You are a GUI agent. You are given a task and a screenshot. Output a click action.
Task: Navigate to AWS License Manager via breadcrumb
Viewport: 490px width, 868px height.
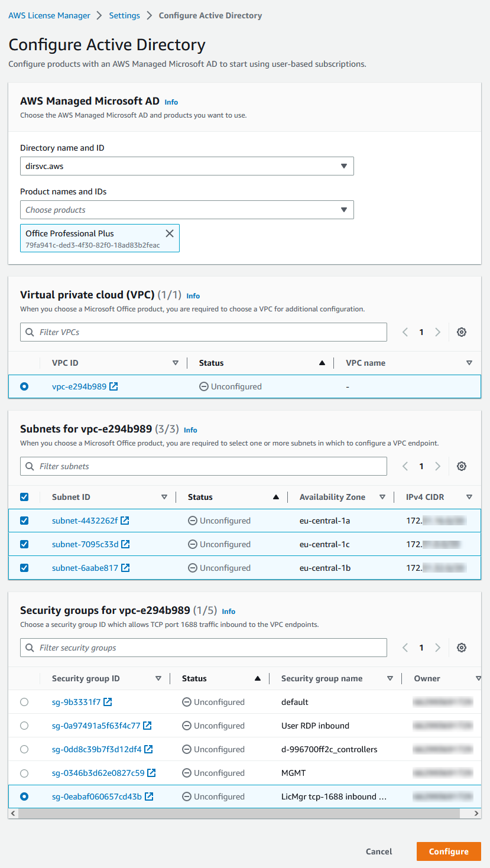[x=49, y=15]
